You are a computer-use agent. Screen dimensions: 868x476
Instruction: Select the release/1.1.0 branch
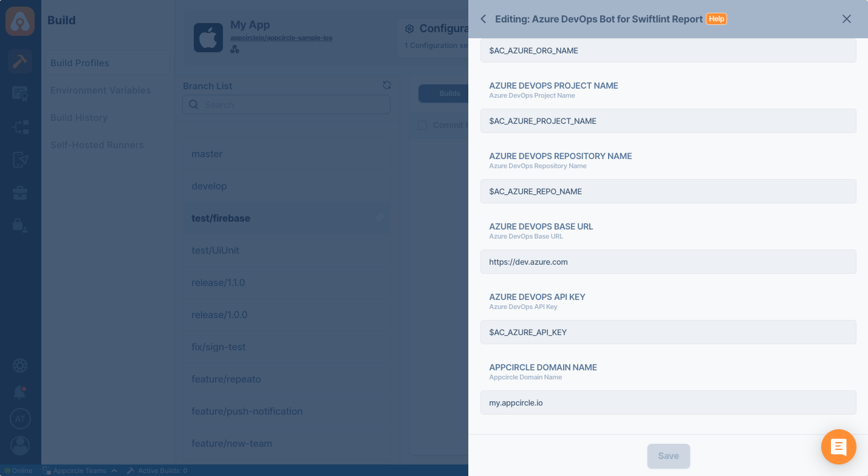click(218, 283)
